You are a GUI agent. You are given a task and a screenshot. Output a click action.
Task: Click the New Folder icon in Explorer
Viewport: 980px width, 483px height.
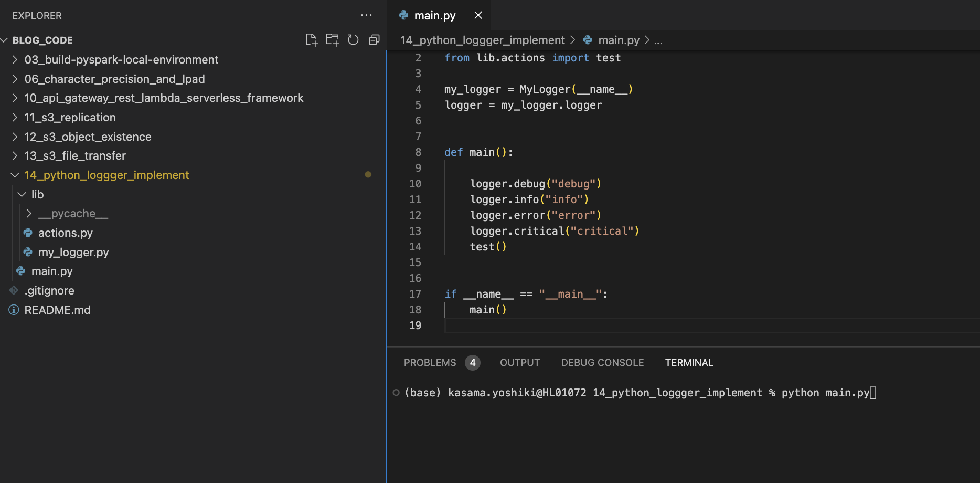pos(332,40)
